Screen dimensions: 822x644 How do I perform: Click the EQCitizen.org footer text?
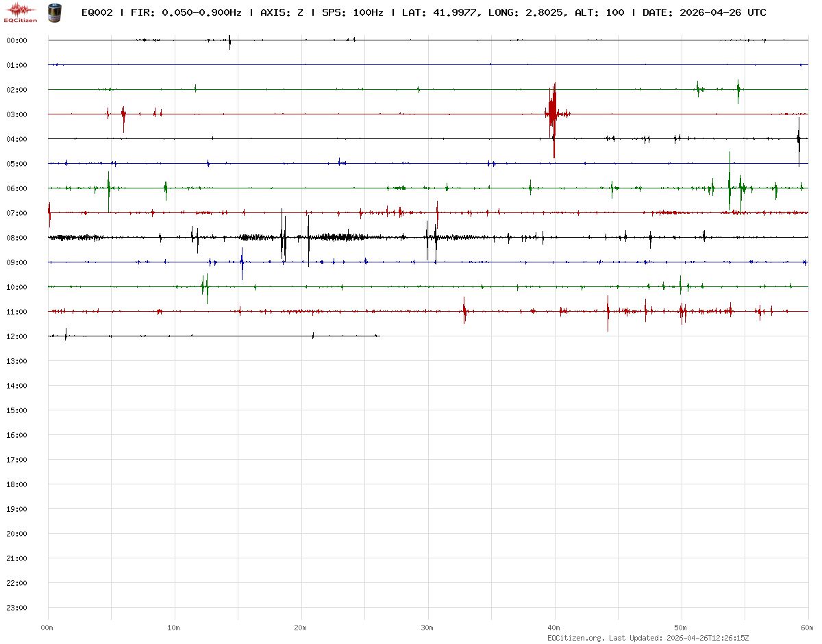point(575,638)
